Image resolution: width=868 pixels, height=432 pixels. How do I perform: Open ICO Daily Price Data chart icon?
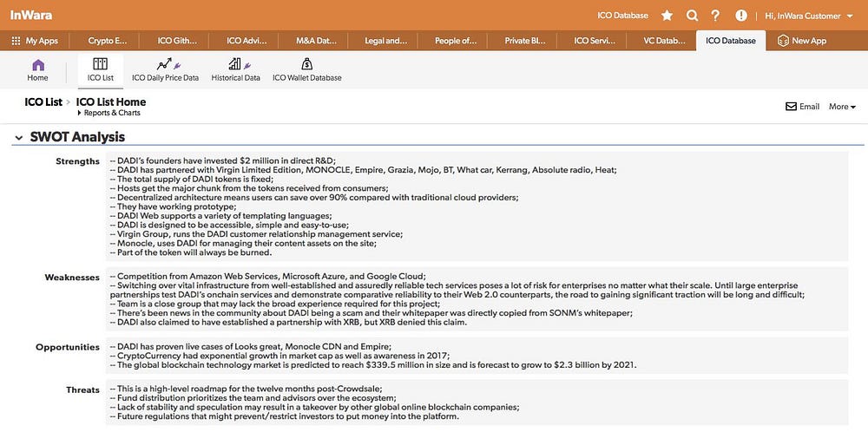tap(164, 64)
